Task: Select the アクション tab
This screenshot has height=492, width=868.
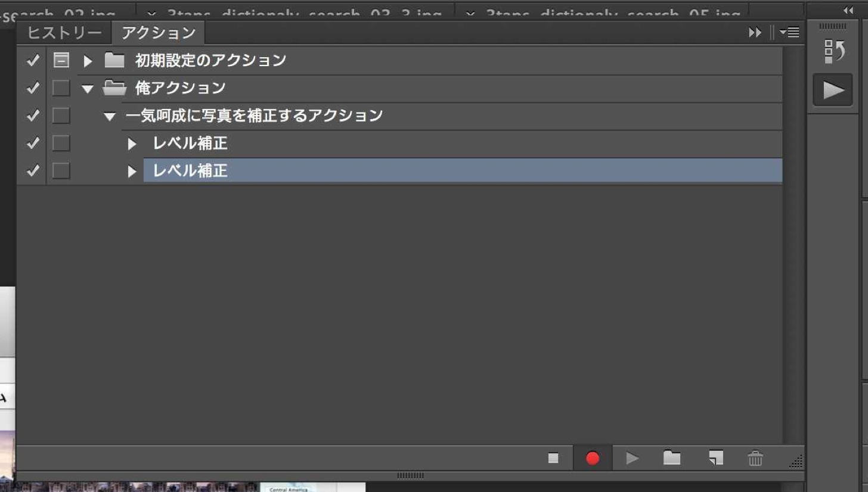Action: coord(158,33)
